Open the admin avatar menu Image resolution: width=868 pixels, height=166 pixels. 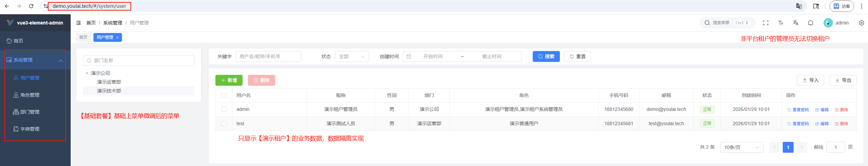[x=836, y=23]
